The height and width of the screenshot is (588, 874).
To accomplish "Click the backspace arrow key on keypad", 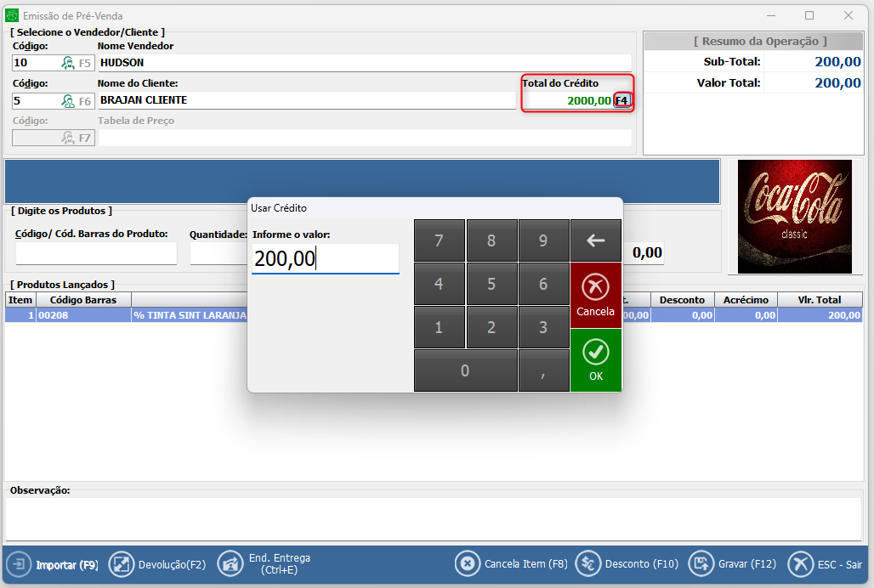I will 596,240.
